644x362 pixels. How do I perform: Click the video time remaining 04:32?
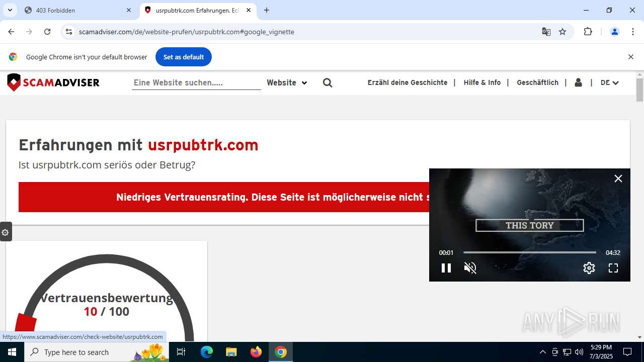click(613, 252)
